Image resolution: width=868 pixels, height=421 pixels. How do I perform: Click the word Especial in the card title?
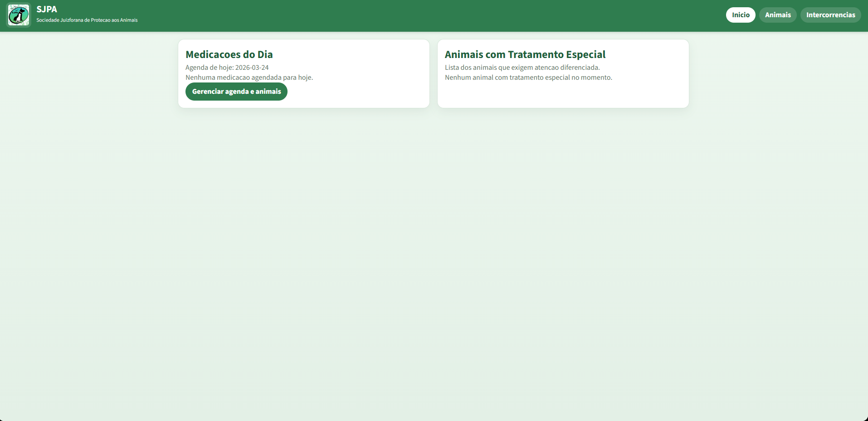(585, 54)
